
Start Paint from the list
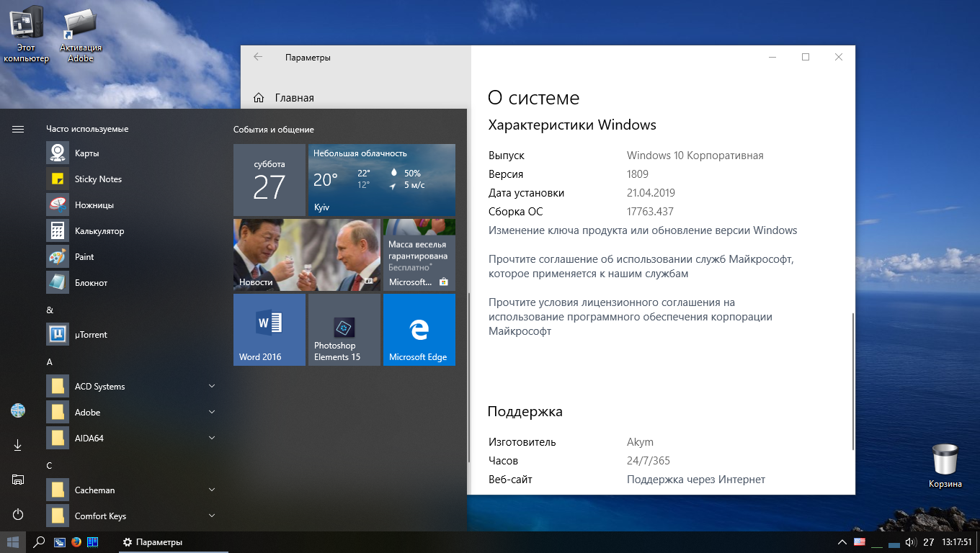pos(131,257)
